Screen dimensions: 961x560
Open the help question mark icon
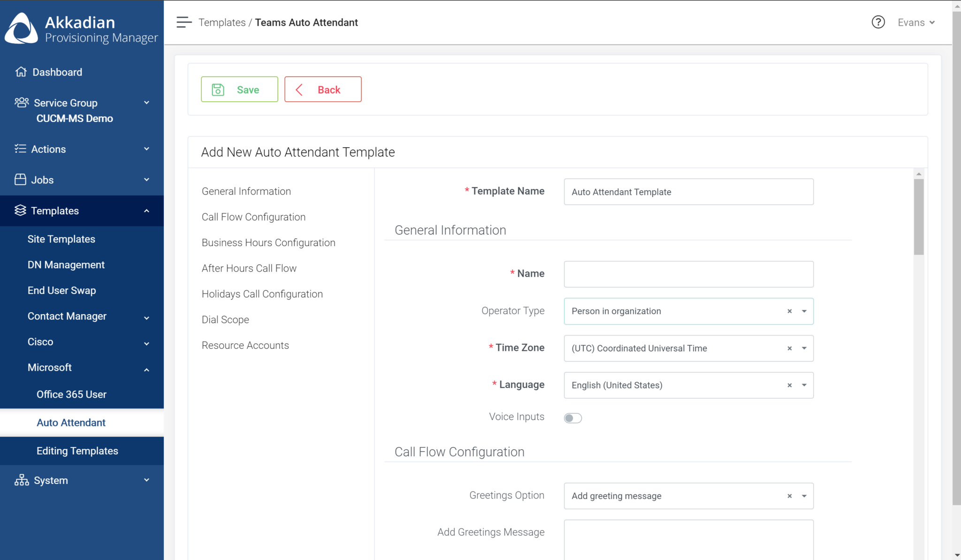pos(878,22)
